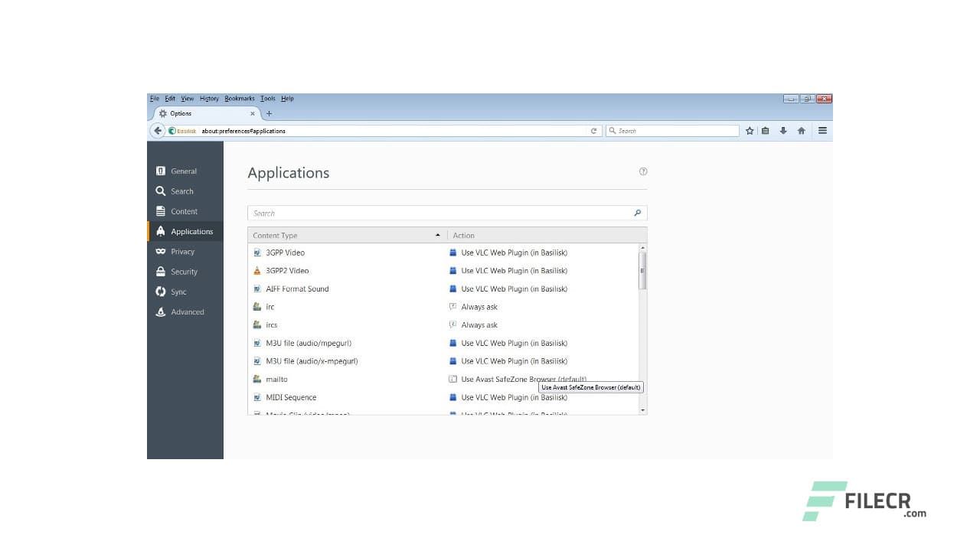Open the Content preferences section
The width and height of the screenshot is (980, 551).
pyautogui.click(x=182, y=211)
